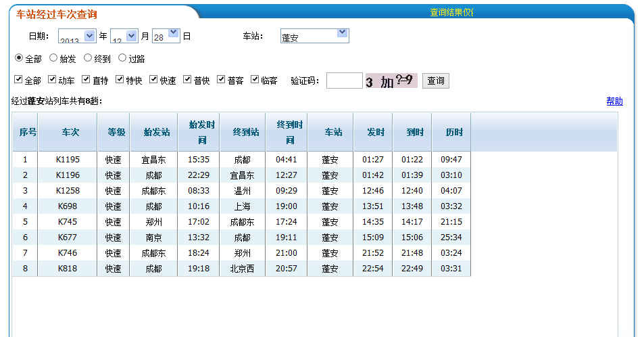Select the 车站经过车次查询 tab

[57, 14]
